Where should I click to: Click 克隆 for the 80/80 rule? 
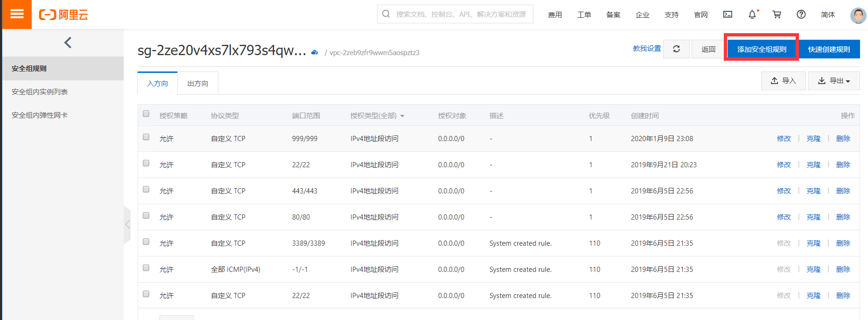point(813,217)
